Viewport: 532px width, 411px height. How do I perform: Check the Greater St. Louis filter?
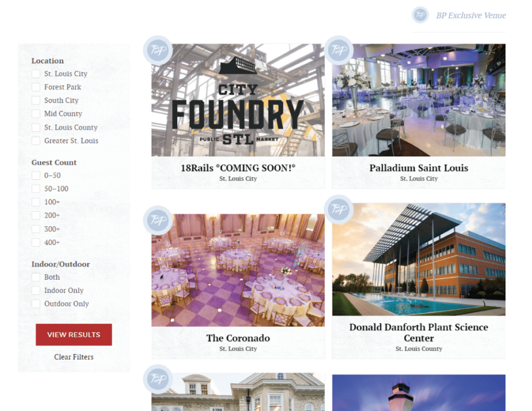click(36, 141)
